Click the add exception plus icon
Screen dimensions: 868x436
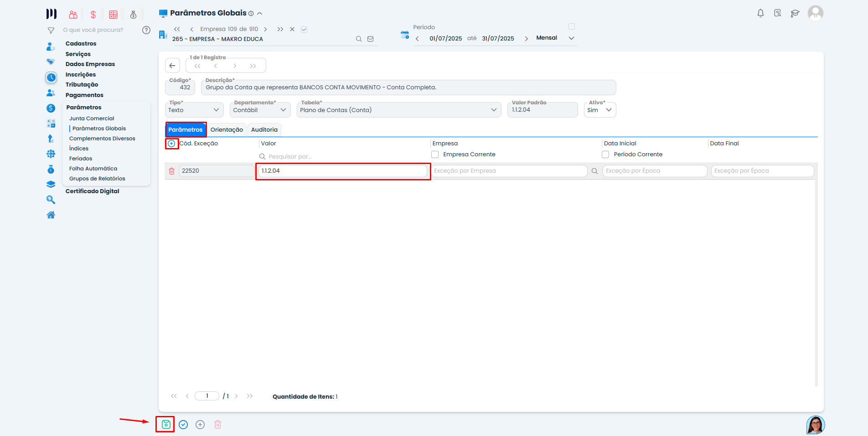(171, 144)
